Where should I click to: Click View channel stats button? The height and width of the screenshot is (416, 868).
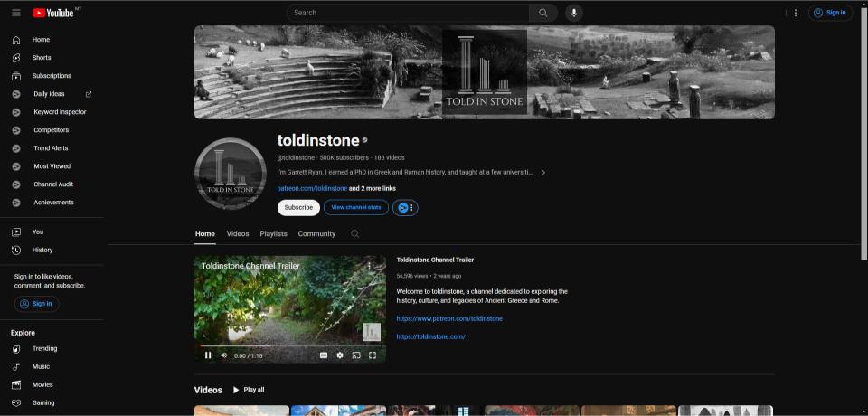pyautogui.click(x=356, y=208)
